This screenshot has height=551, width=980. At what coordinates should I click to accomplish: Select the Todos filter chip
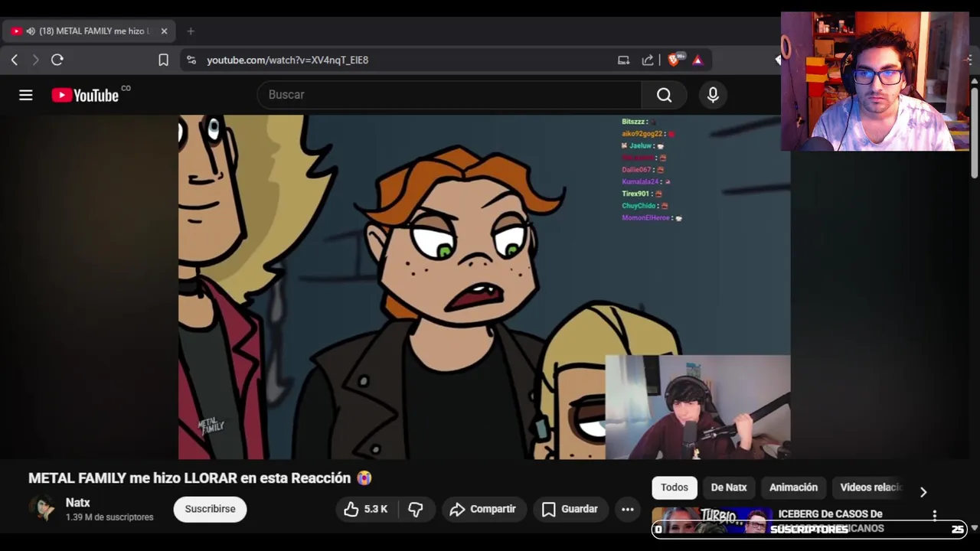pos(675,487)
